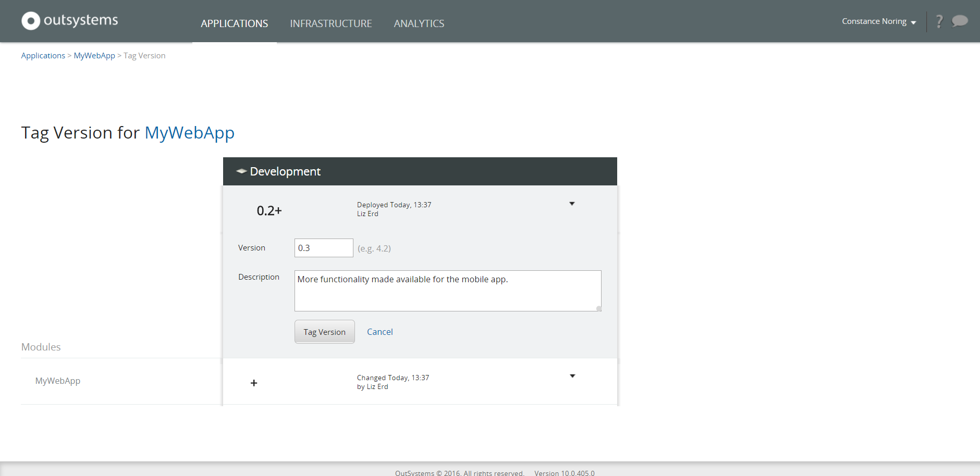Click the 0.2+ version label

pos(269,211)
